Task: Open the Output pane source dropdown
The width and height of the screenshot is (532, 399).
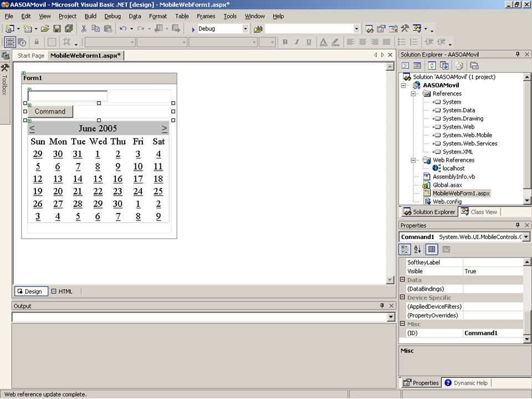Action: 391,317
